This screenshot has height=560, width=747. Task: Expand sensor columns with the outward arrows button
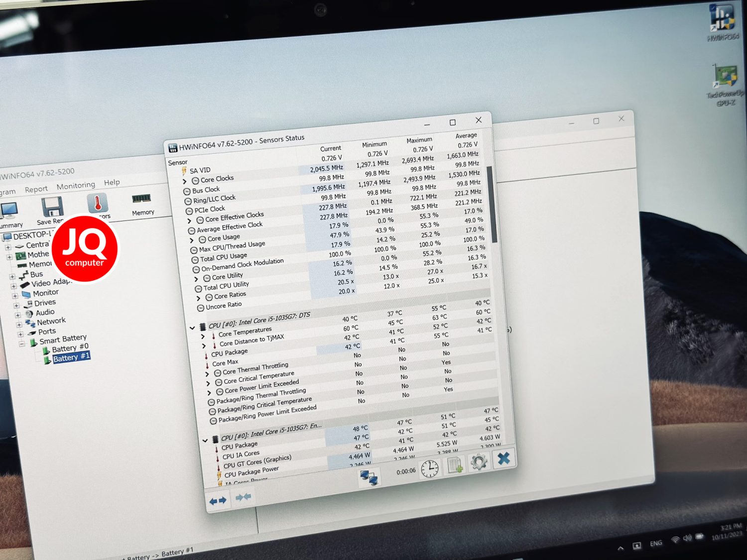tap(218, 501)
